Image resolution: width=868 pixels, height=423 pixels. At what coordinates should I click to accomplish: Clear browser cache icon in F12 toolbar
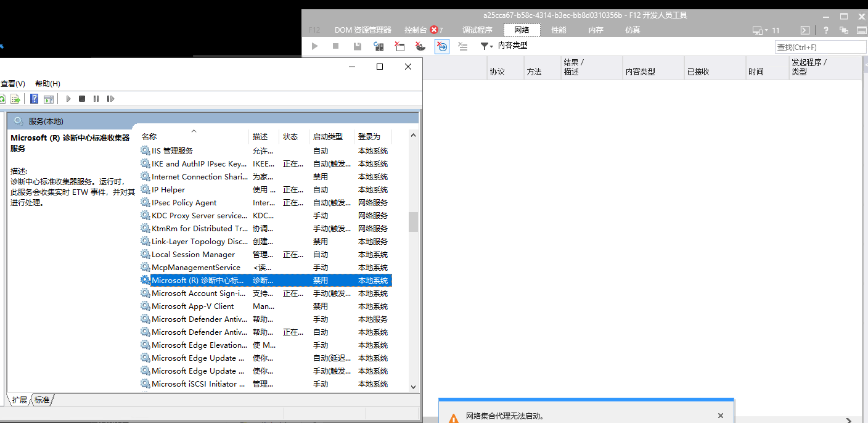[x=400, y=46]
